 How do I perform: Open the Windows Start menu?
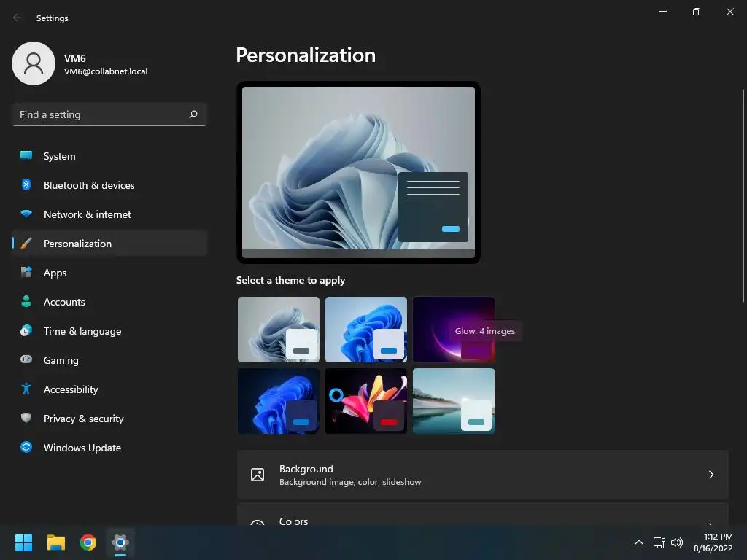click(23, 542)
